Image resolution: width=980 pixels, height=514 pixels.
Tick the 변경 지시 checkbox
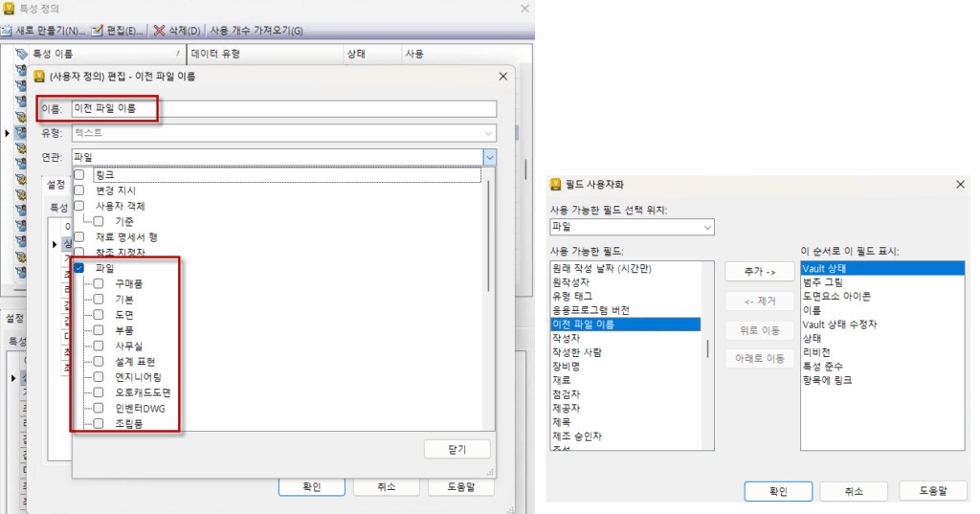pyautogui.click(x=79, y=190)
